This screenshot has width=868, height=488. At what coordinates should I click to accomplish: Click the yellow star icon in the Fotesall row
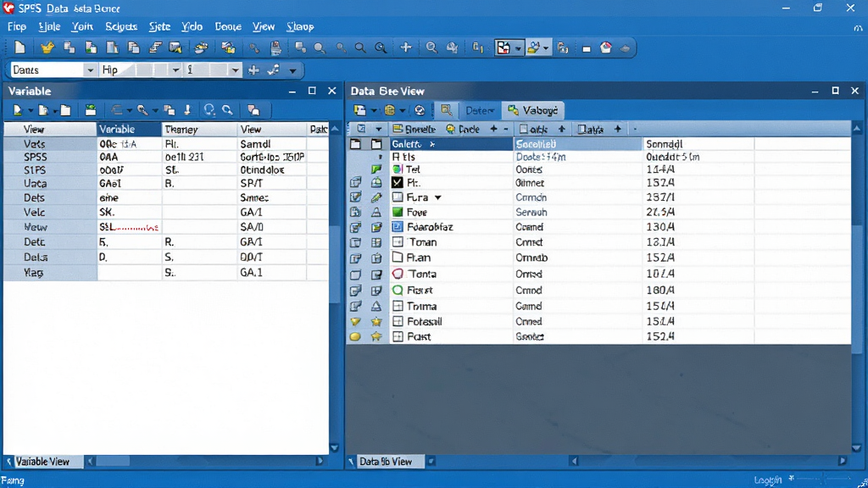(376, 321)
